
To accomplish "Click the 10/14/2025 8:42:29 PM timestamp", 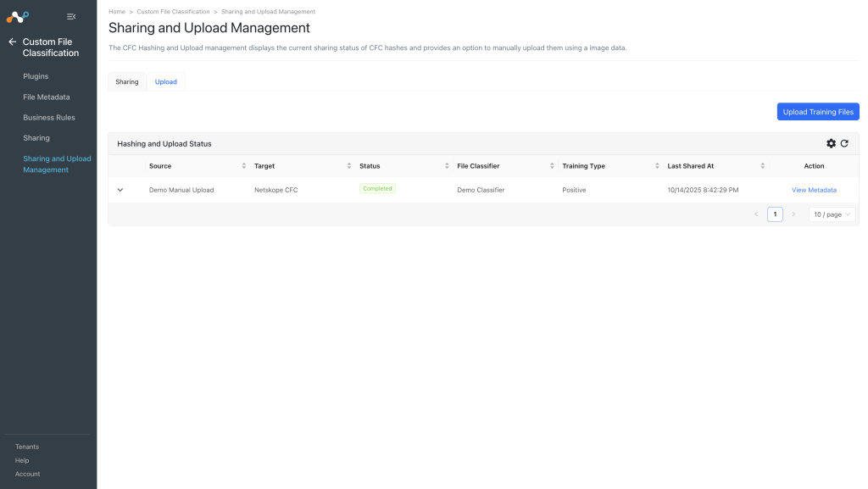I will (703, 190).
